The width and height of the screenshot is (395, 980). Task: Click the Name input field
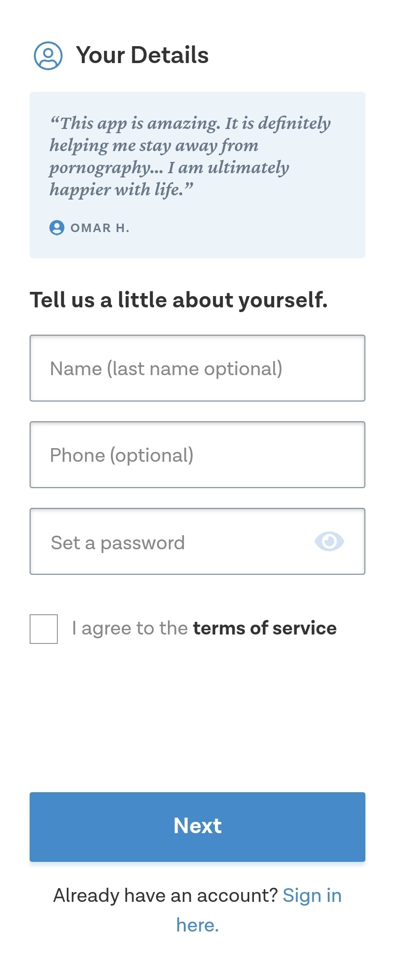coord(197,369)
